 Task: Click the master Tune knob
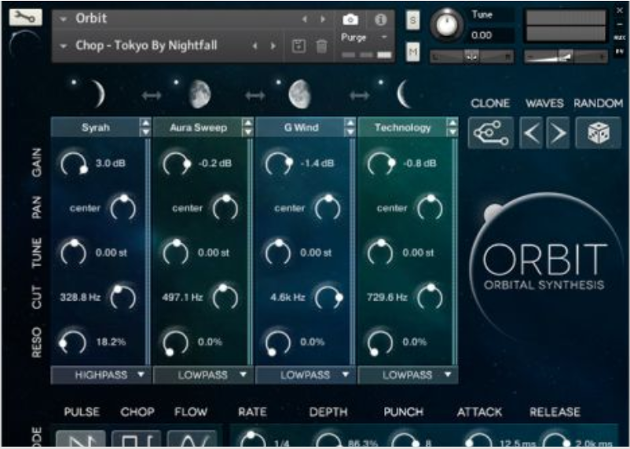point(446,24)
